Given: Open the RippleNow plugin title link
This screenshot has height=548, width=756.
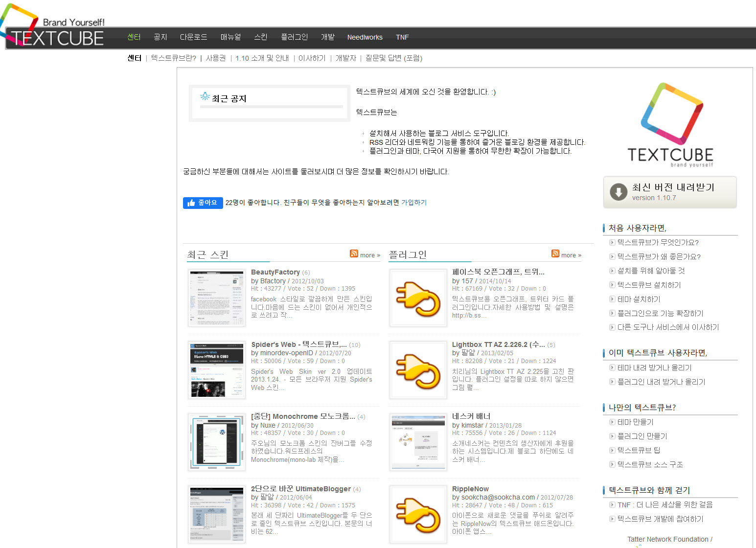Looking at the screenshot, I should click(470, 489).
